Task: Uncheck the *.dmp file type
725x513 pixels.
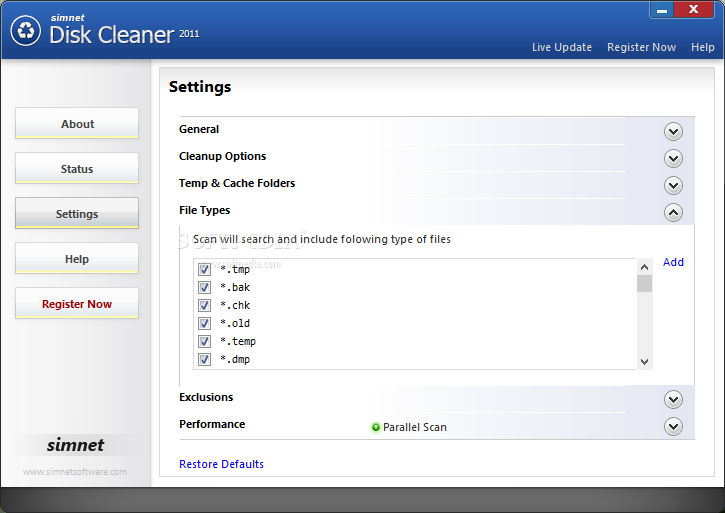Action: pos(204,359)
